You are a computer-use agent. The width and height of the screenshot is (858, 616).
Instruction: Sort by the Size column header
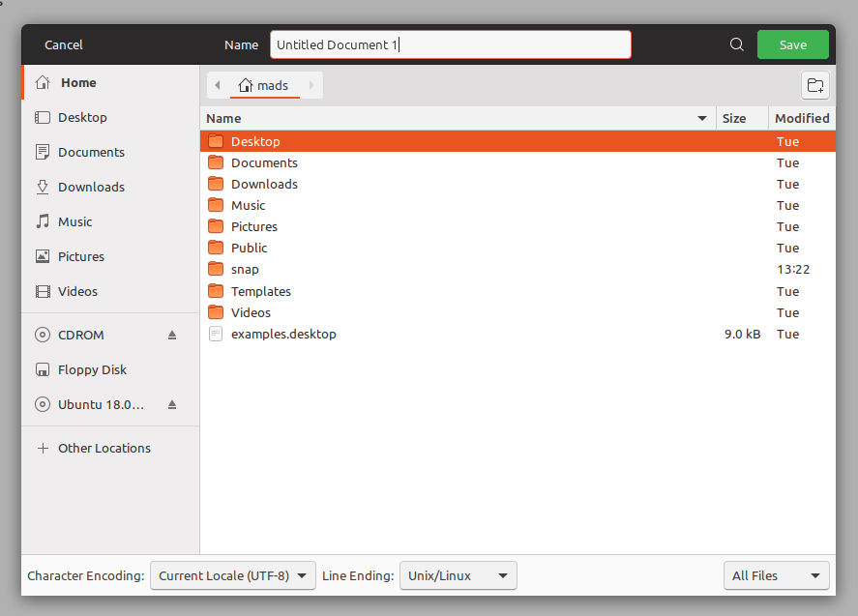pyautogui.click(x=742, y=118)
